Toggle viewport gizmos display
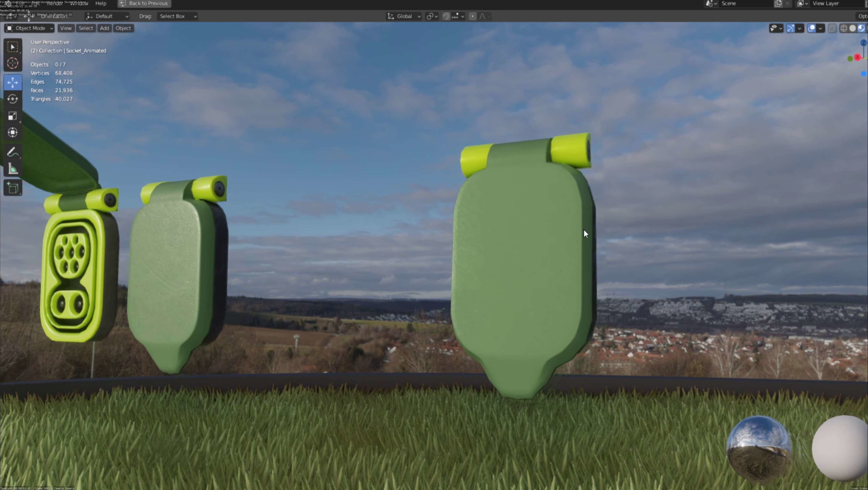 coord(791,28)
